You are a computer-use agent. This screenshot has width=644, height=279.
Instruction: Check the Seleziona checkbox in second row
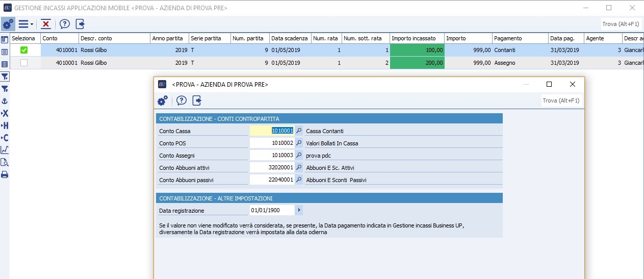pos(24,63)
